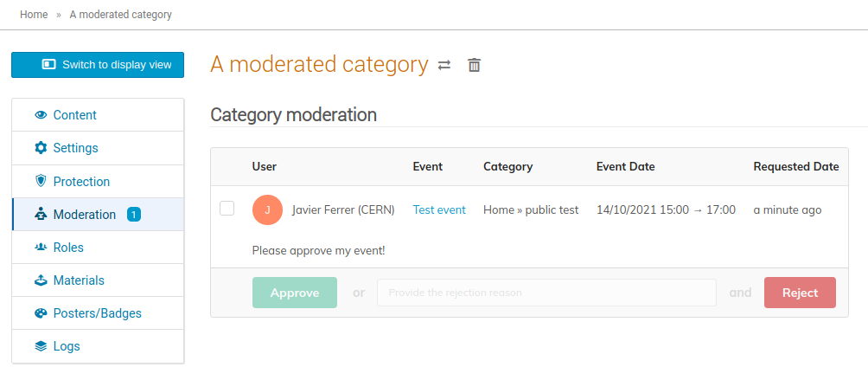Click Home in the breadcrumb
The width and height of the screenshot is (868, 380).
pos(34,15)
